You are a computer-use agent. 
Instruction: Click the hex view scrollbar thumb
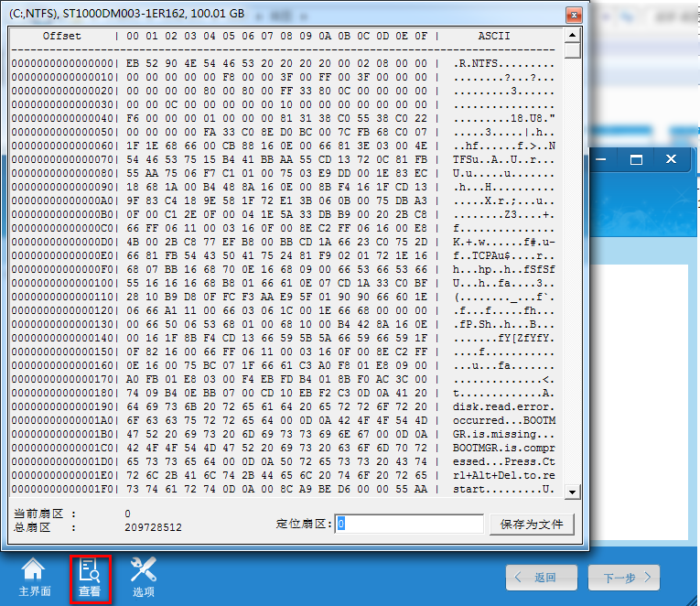[572, 50]
